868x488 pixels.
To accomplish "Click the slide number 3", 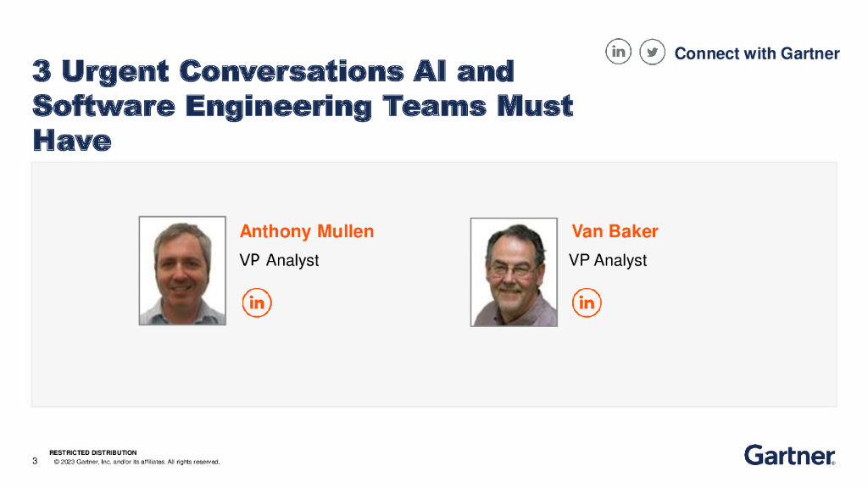I will 35,461.
